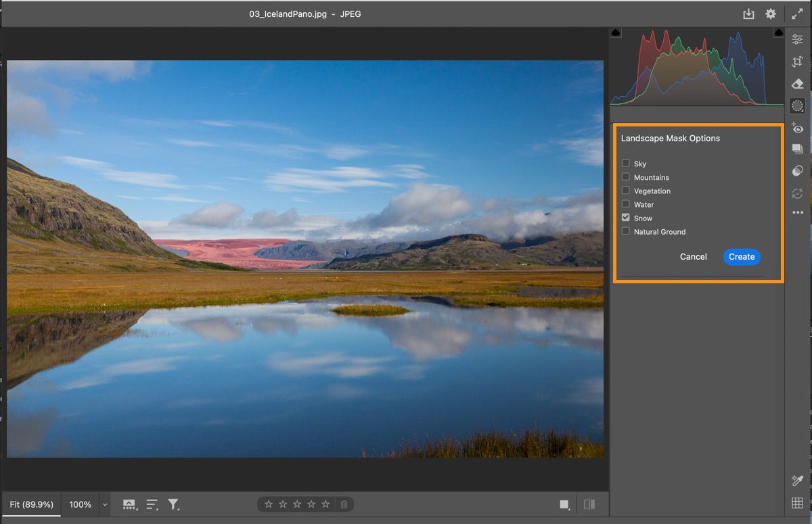This screenshot has height=524, width=812.
Task: Select the Masking tool
Action: coord(796,105)
